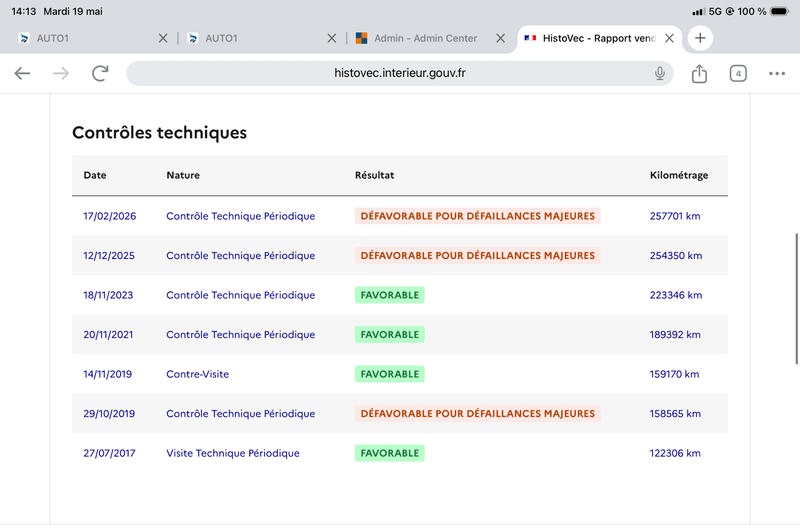Close the HistoVec tab
Screen dimensions: 800x525
coord(669,38)
